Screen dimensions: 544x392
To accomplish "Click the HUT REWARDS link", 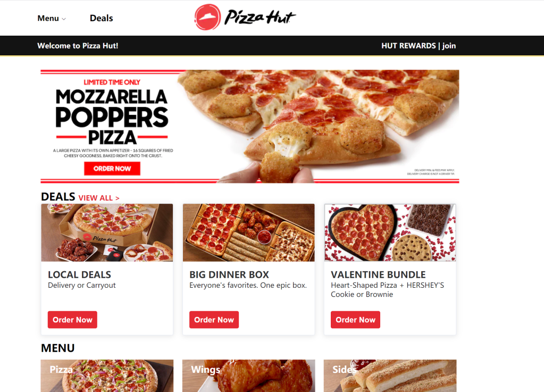I will coord(408,46).
